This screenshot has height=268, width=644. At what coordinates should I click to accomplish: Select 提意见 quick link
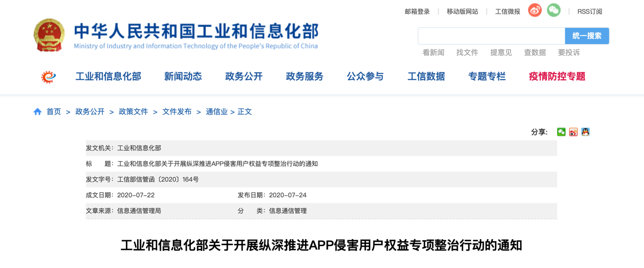pyautogui.click(x=501, y=53)
